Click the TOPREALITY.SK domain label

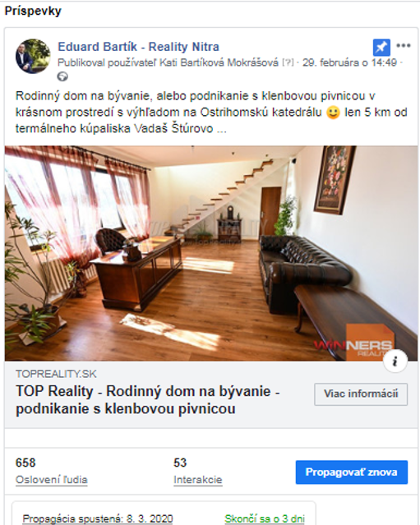point(56,374)
